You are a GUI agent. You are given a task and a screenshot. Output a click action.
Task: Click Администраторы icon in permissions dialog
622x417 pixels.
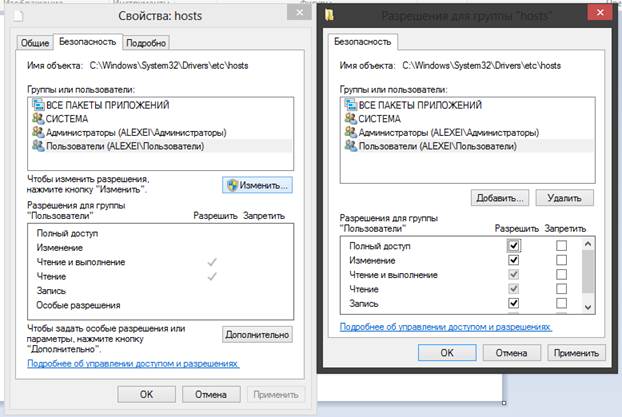[x=348, y=132]
